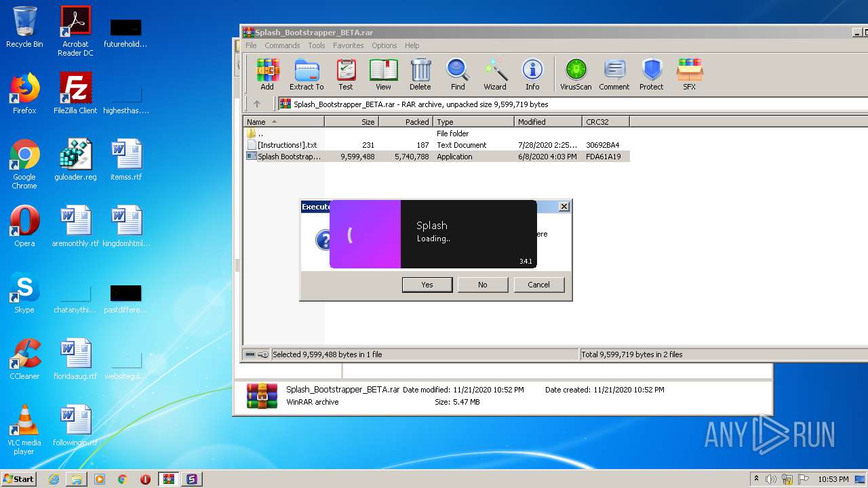Open Windows Explorer taskbar icon
The height and width of the screenshot is (488, 868).
coord(77,479)
